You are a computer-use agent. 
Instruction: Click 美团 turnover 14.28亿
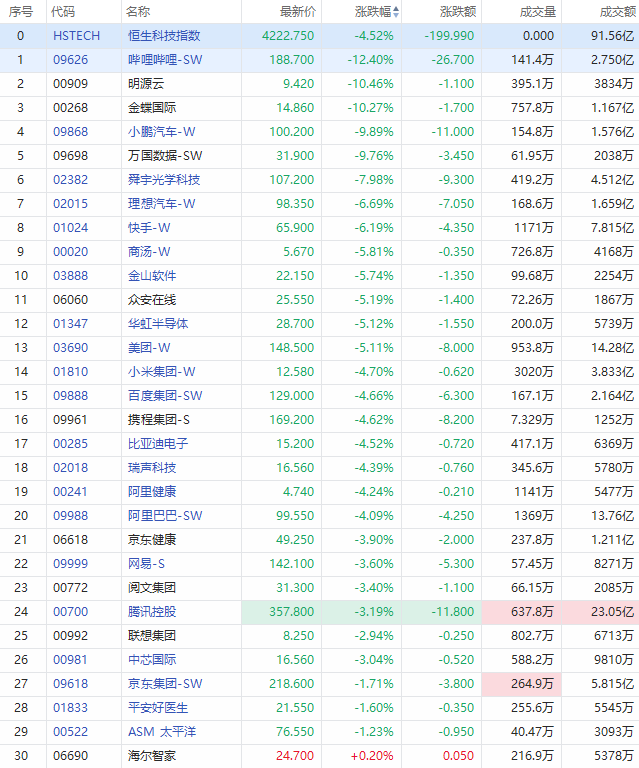pos(612,348)
